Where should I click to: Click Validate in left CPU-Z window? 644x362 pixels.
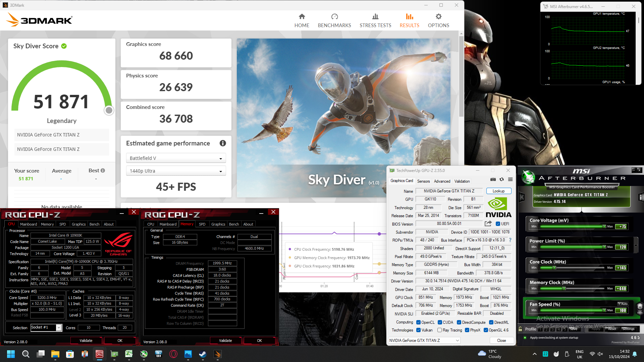click(86, 341)
